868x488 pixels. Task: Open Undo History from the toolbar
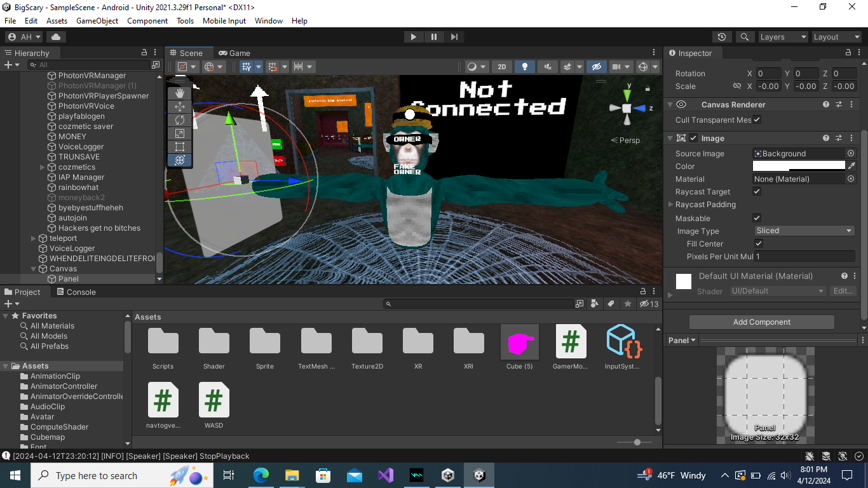point(721,37)
